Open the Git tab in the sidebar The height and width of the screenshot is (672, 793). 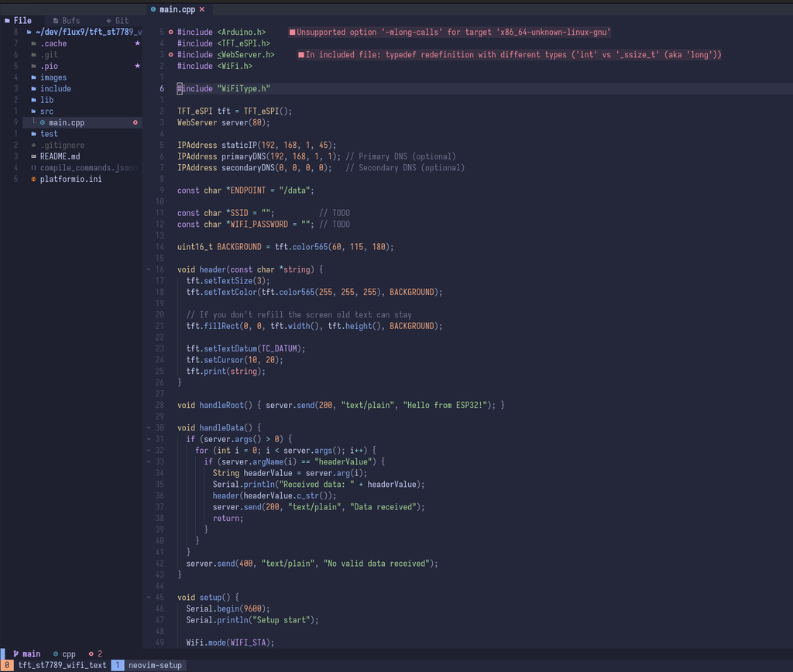click(120, 21)
